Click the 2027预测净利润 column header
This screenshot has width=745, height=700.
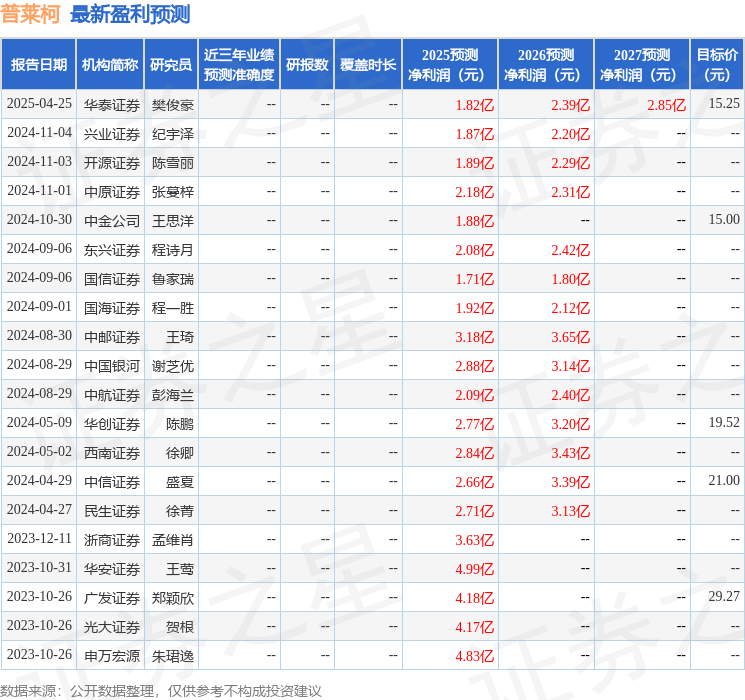[642, 65]
